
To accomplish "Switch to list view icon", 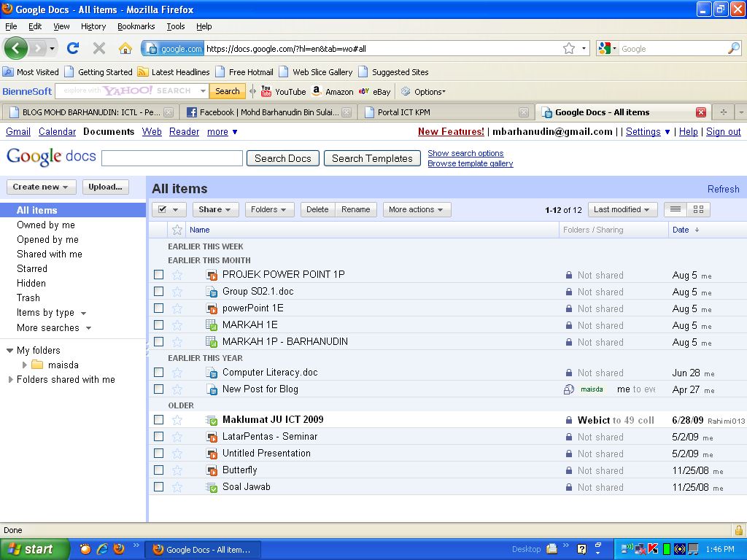I will point(676,209).
